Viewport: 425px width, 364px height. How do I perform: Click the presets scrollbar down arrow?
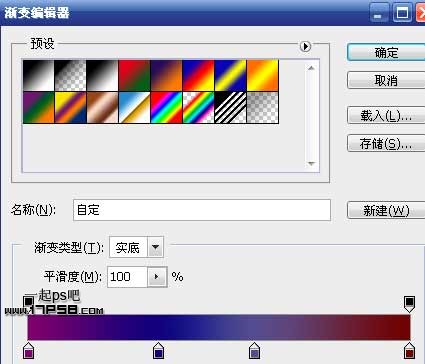311,164
